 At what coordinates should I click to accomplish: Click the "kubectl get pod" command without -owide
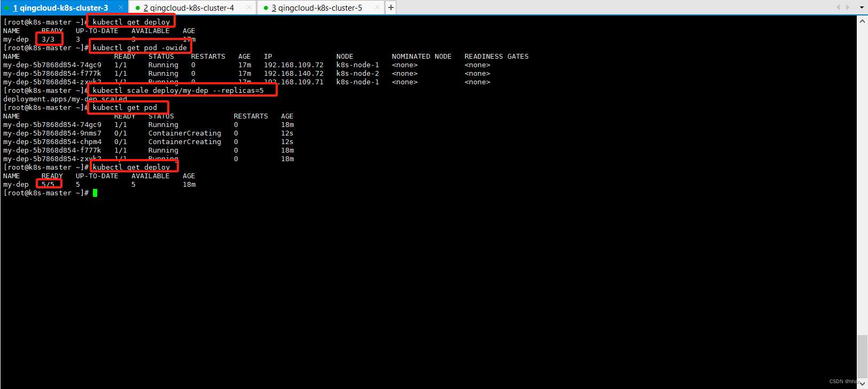pyautogui.click(x=125, y=108)
